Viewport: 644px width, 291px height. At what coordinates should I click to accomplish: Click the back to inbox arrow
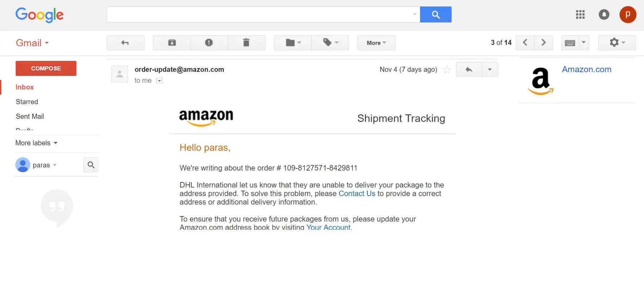point(125,43)
